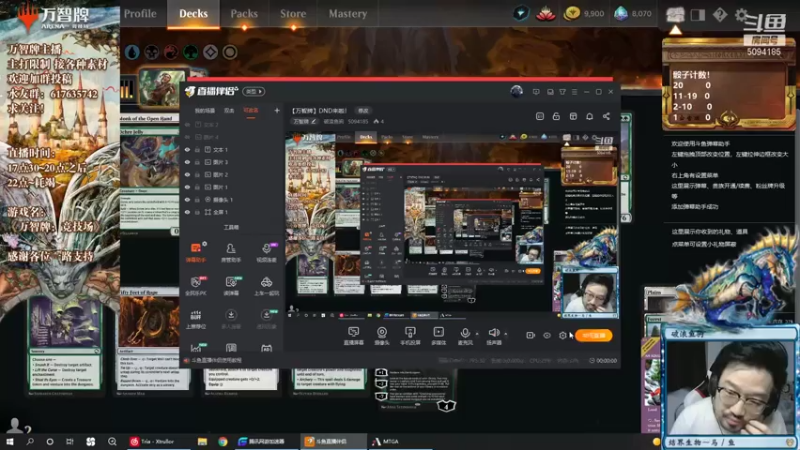Select the Monk of the Open Hand card
The width and height of the screenshot is (800, 450).
click(149, 118)
